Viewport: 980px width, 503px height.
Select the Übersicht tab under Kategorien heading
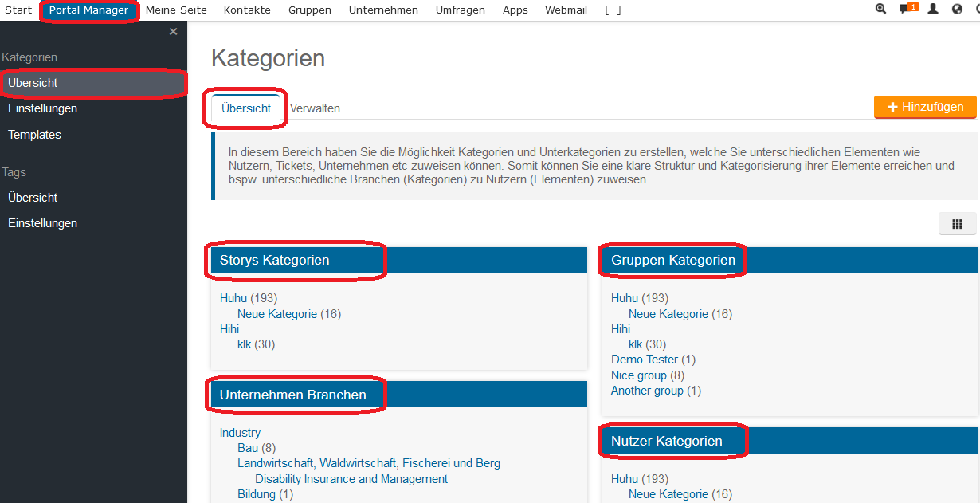(246, 108)
